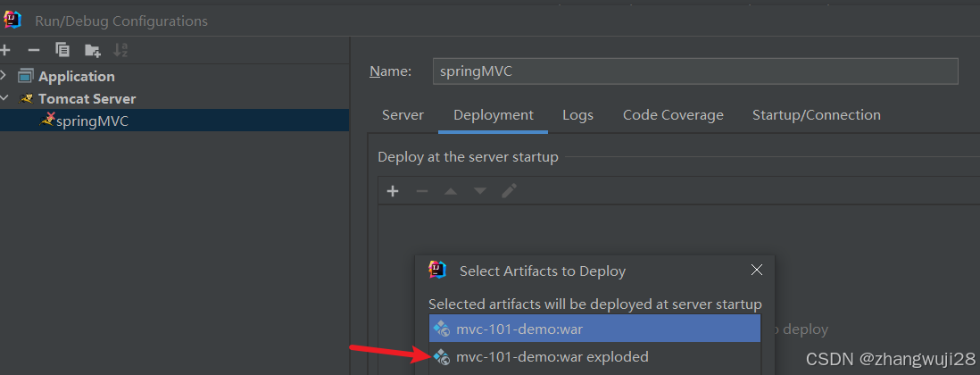Move deployment item down arrow
The image size is (980, 375).
tap(480, 191)
